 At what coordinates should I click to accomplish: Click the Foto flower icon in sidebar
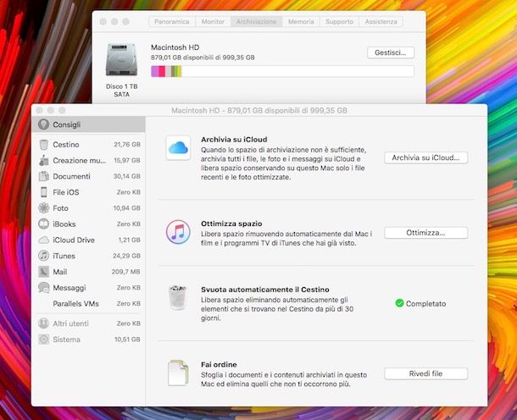[43, 207]
